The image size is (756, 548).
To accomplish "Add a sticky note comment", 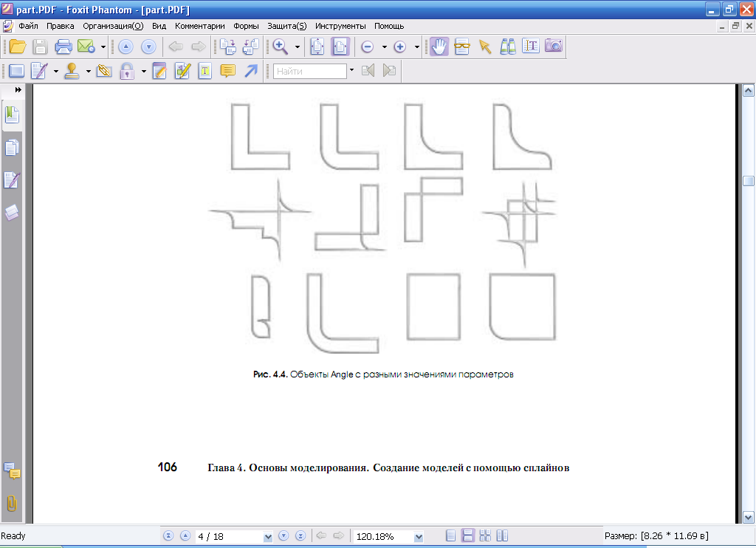I will tap(227, 72).
